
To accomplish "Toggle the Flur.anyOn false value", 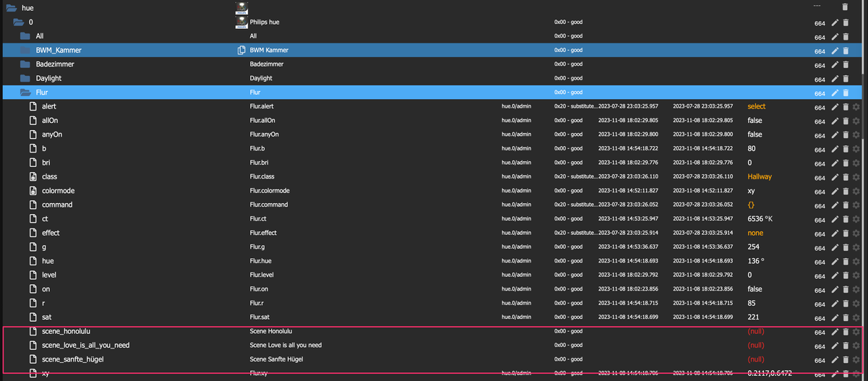I will point(756,134).
